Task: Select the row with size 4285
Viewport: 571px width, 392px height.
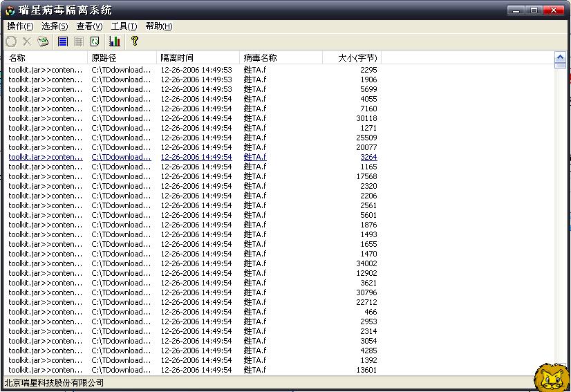Action: (193, 351)
